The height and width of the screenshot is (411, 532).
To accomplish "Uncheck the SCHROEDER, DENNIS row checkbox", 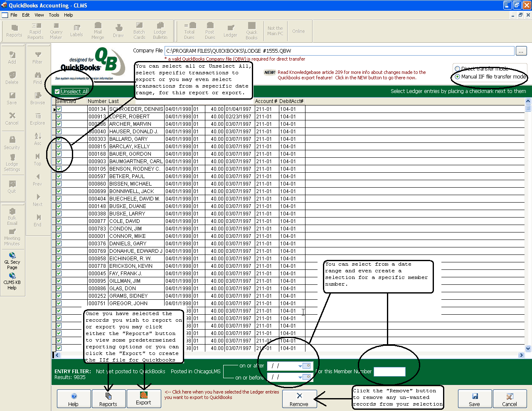I will (x=59, y=109).
